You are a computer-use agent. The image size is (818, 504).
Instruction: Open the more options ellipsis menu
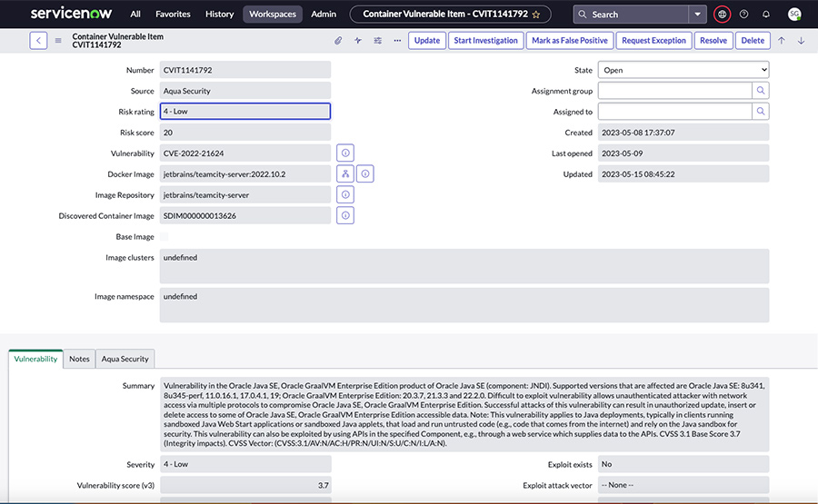point(397,41)
